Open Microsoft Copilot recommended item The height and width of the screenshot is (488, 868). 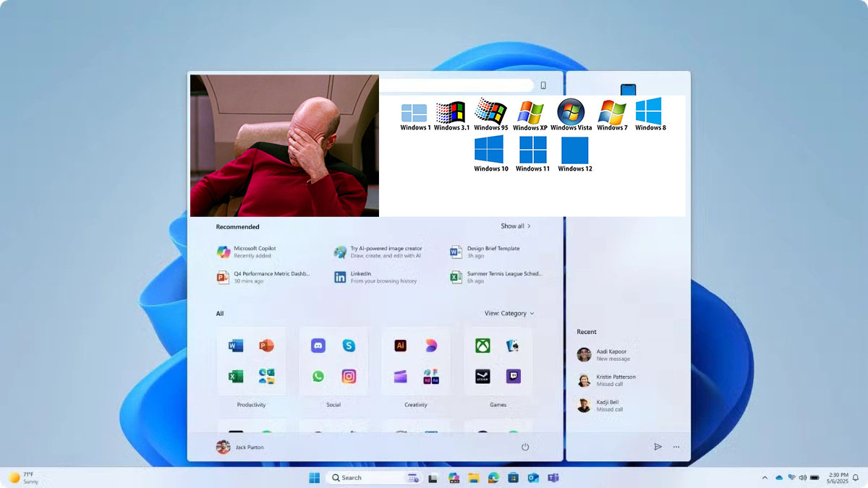pyautogui.click(x=246, y=252)
